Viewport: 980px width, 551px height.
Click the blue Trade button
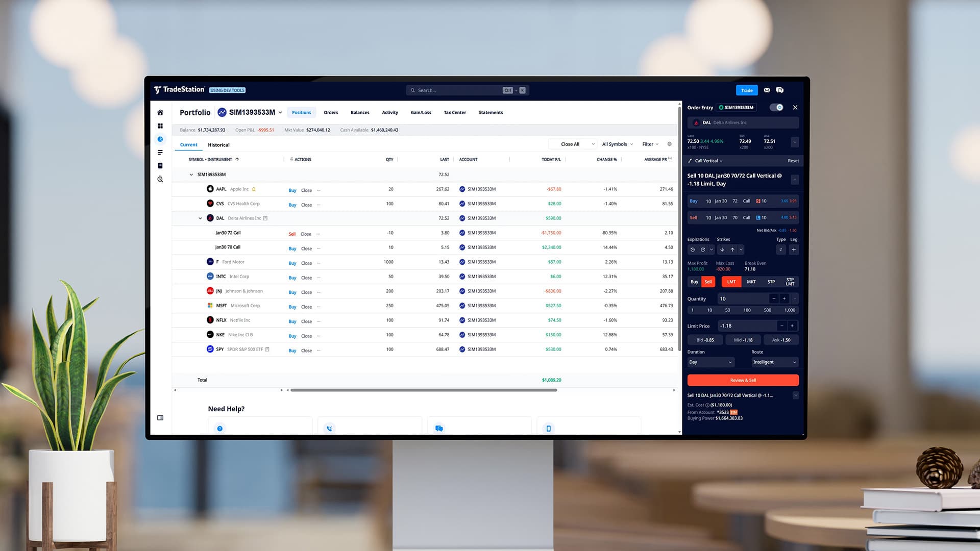click(747, 90)
